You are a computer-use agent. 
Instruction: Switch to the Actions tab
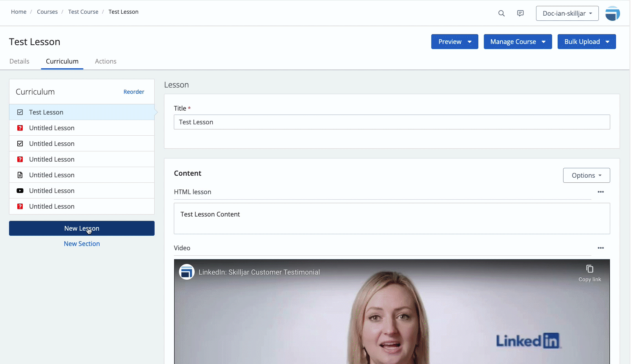tap(106, 61)
